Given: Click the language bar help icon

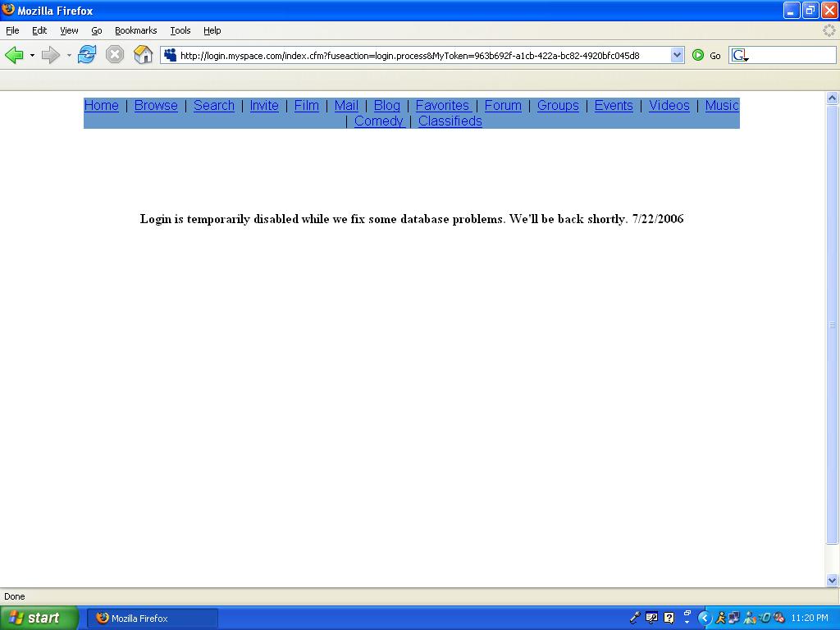Looking at the screenshot, I should click(669, 618).
